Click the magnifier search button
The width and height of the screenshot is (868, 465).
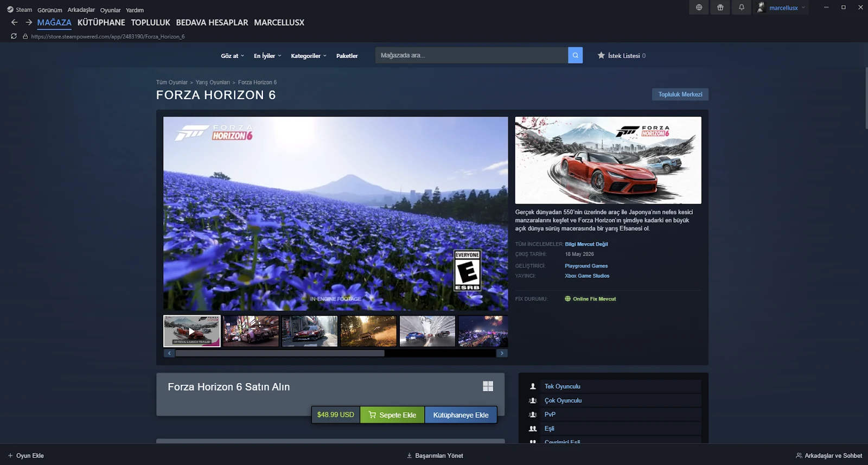point(575,55)
